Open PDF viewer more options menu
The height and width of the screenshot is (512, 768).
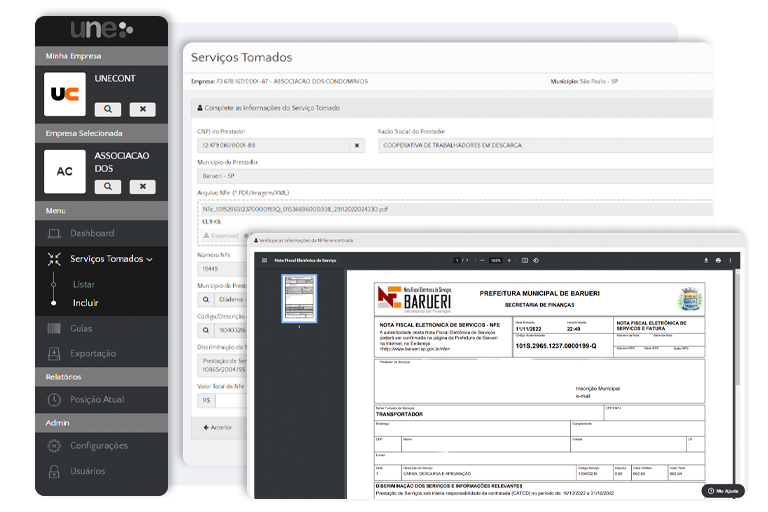(x=730, y=260)
